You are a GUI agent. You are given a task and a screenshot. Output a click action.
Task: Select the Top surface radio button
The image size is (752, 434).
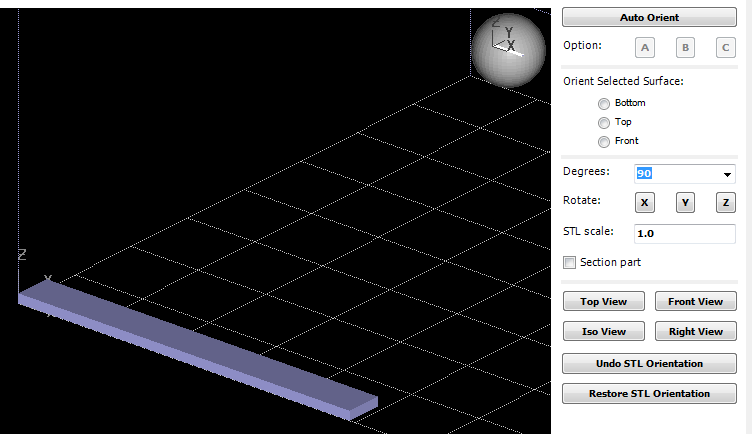[604, 122]
